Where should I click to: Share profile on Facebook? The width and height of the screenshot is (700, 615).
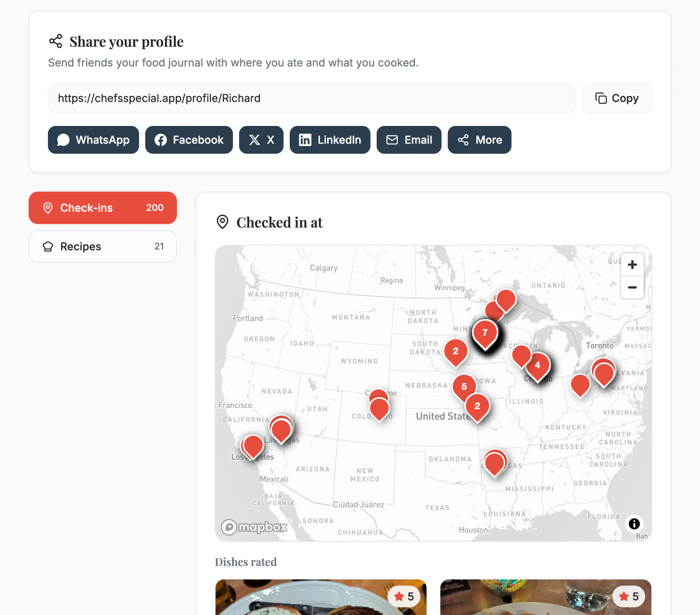tap(189, 140)
